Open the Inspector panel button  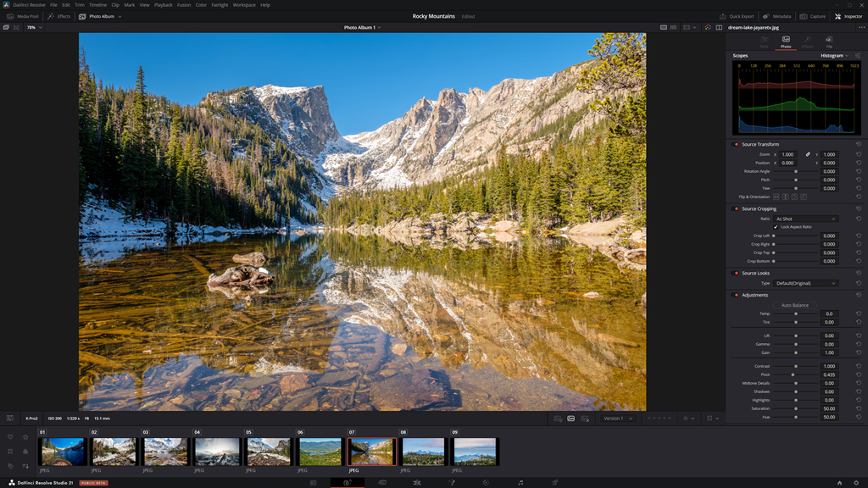849,16
